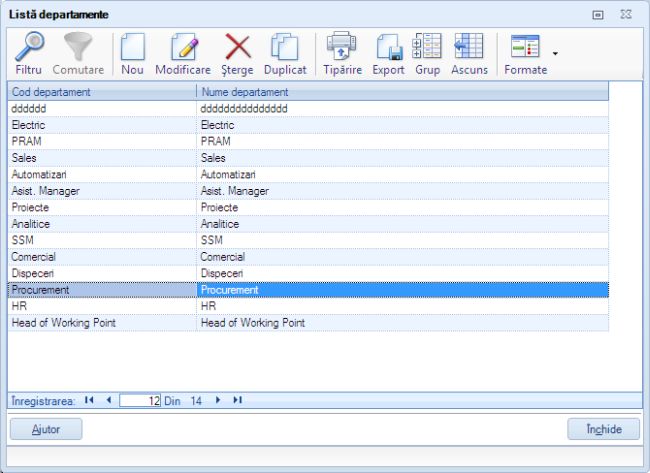Click the record number input field

(140, 400)
